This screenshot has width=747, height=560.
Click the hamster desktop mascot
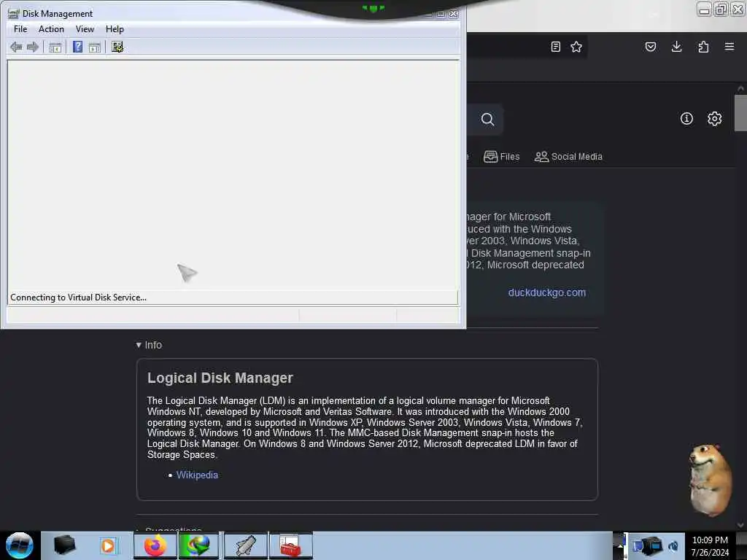(710, 480)
